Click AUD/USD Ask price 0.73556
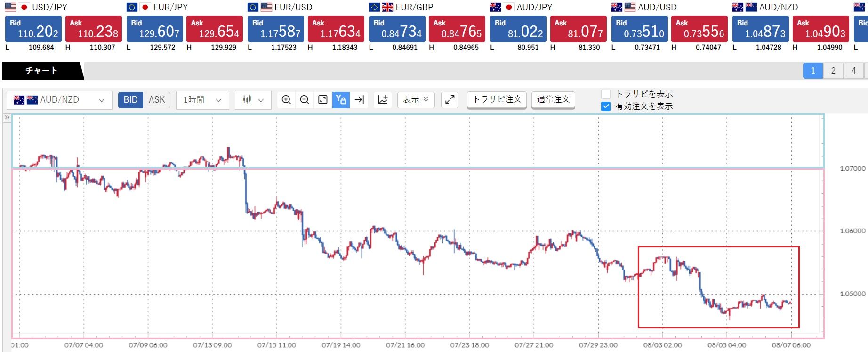868x352 pixels. pos(699,29)
